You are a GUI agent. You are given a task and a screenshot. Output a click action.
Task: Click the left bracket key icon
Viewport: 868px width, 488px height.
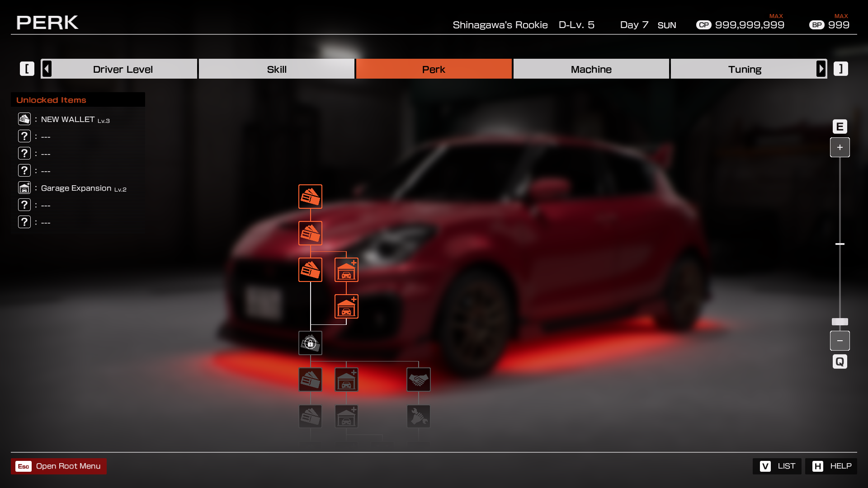pos(27,69)
